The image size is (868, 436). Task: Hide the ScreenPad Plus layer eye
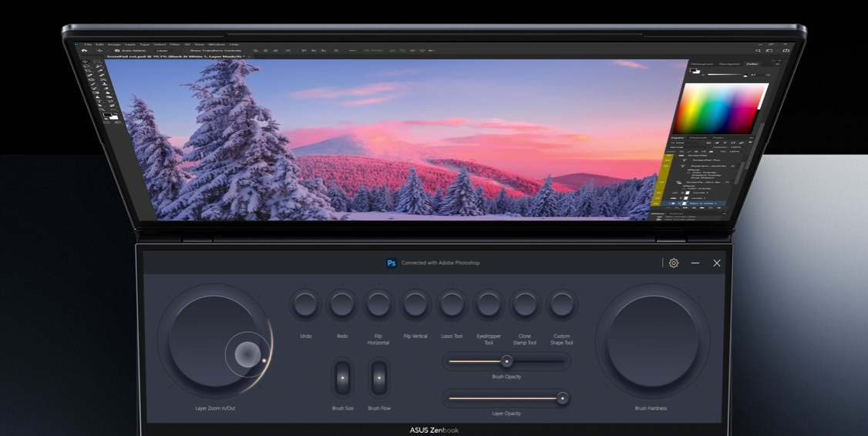668,160
